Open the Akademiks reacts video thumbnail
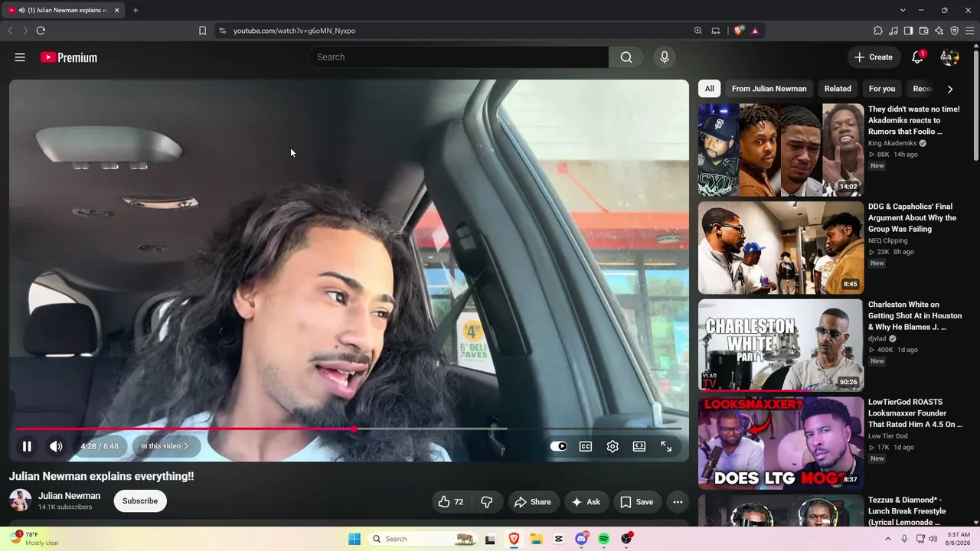Screen dimensions: 980x551 coord(780,150)
